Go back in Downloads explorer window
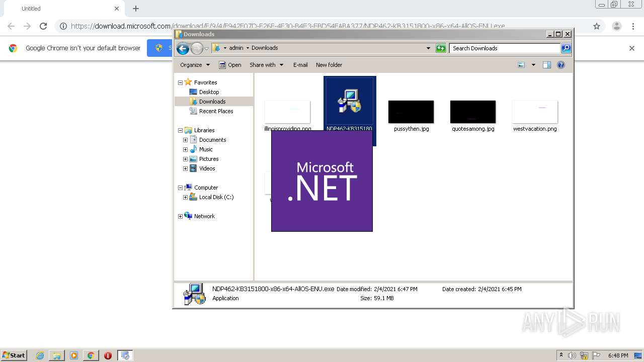 point(183,48)
